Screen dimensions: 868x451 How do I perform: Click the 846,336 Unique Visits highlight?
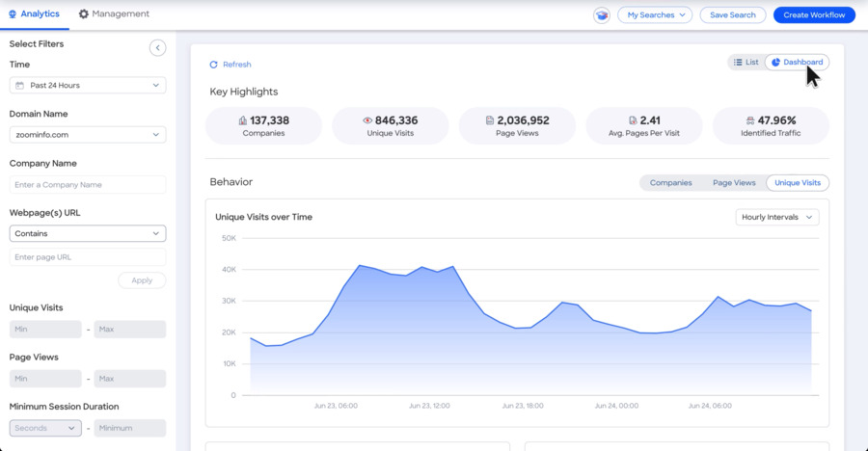point(391,125)
